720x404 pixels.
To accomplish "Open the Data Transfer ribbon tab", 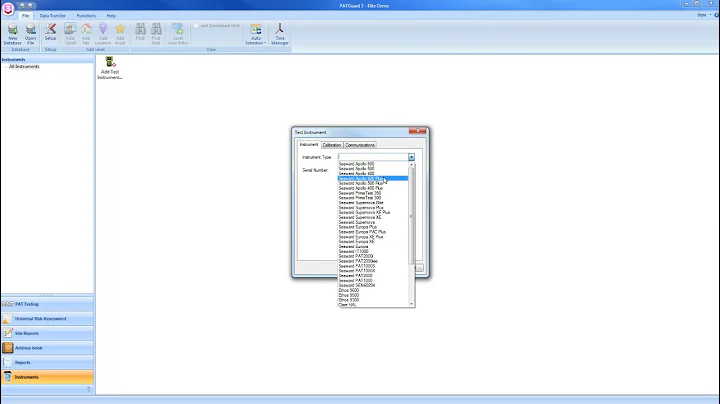I will pos(52,16).
